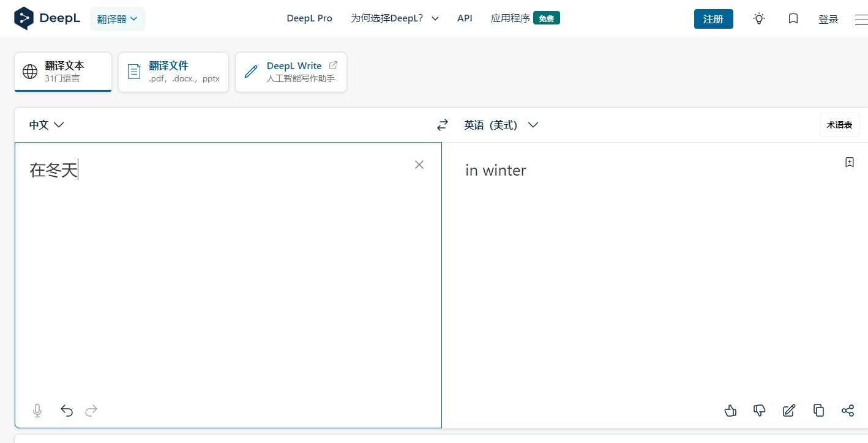Open the DeepL Write tab
The image size is (868, 443).
pos(291,72)
